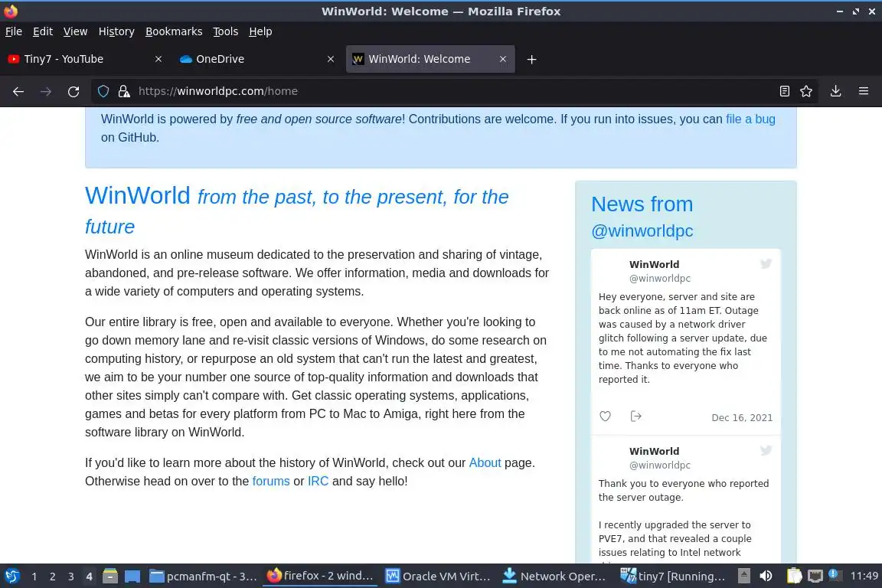Screen dimensions: 882x588
Task: Switch to virtual desktop 4
Action: [x=89, y=577]
